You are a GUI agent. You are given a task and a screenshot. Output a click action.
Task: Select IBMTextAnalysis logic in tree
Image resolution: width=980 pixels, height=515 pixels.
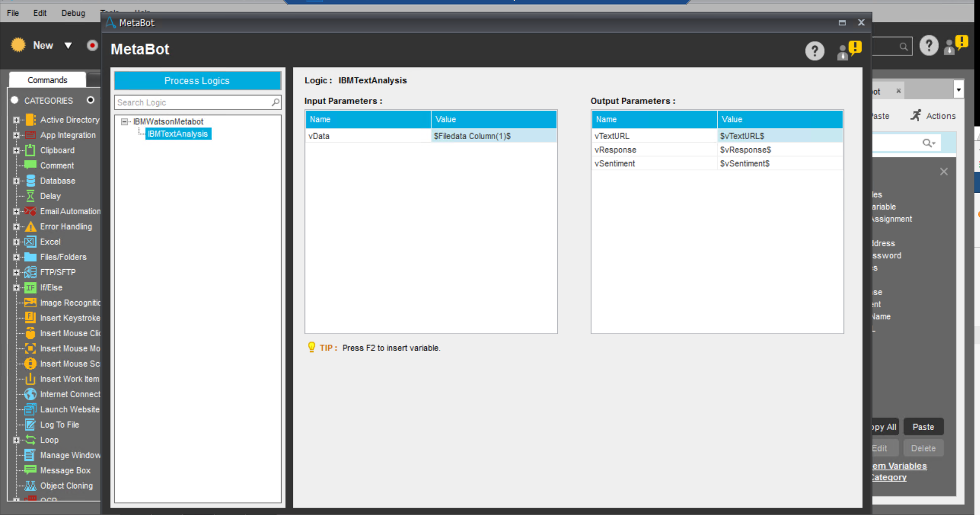178,134
